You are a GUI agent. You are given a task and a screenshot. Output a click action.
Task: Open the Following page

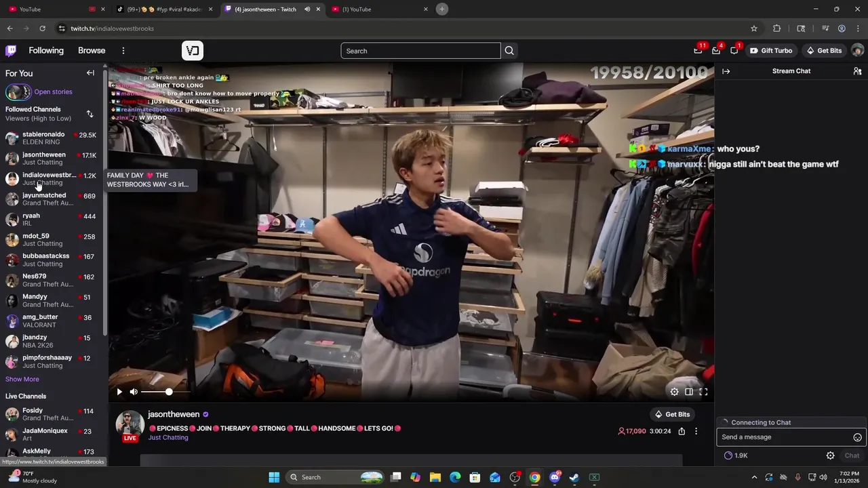(x=46, y=51)
